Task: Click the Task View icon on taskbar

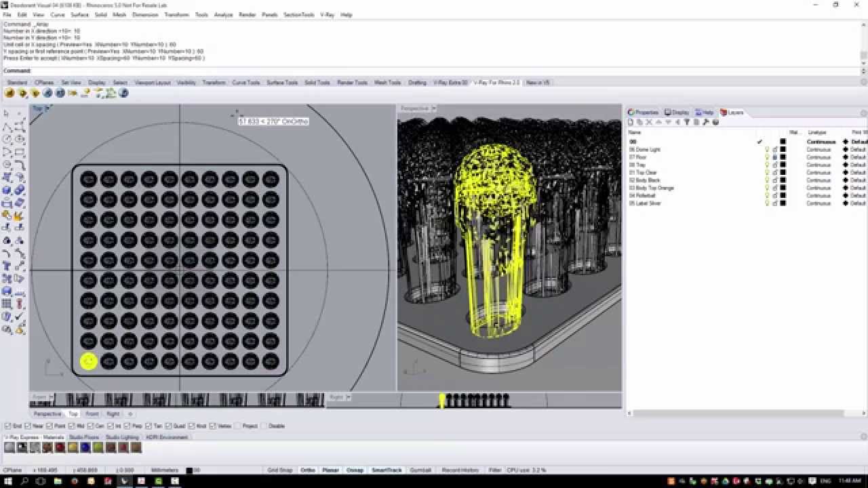Action: (x=41, y=481)
